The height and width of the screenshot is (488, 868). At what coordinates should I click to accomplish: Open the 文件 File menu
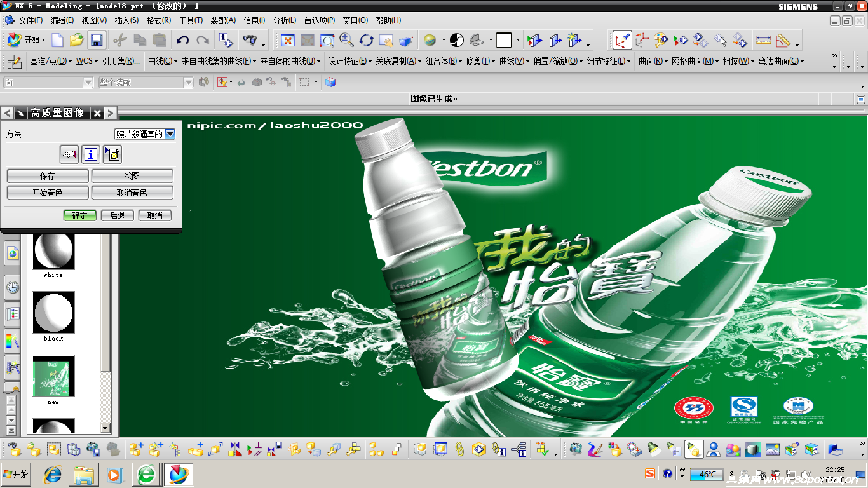pyautogui.click(x=31, y=21)
